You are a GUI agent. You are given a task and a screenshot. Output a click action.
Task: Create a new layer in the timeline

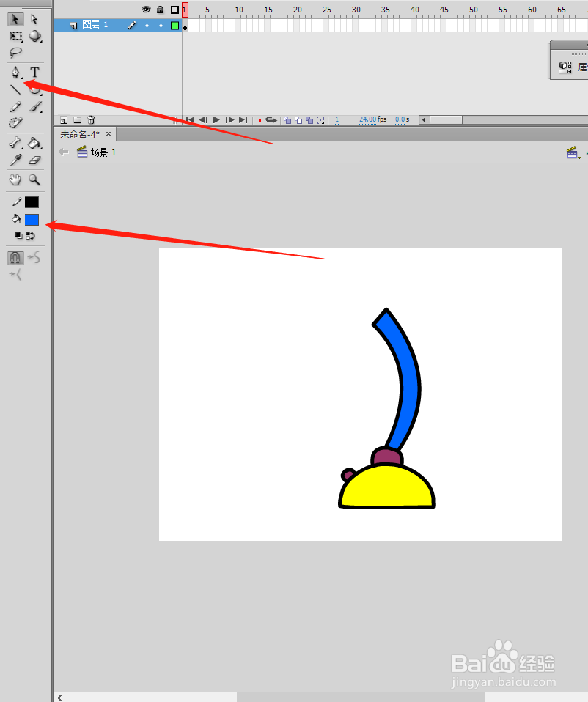click(x=64, y=120)
